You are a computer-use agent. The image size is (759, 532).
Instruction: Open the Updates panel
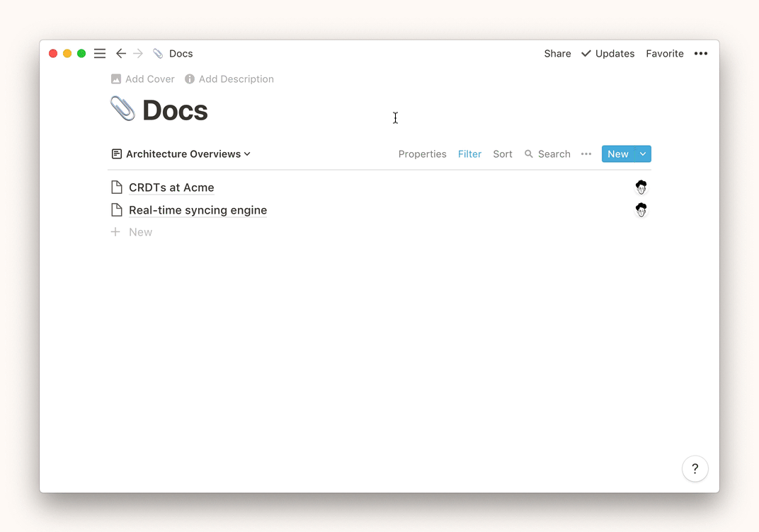coord(607,54)
